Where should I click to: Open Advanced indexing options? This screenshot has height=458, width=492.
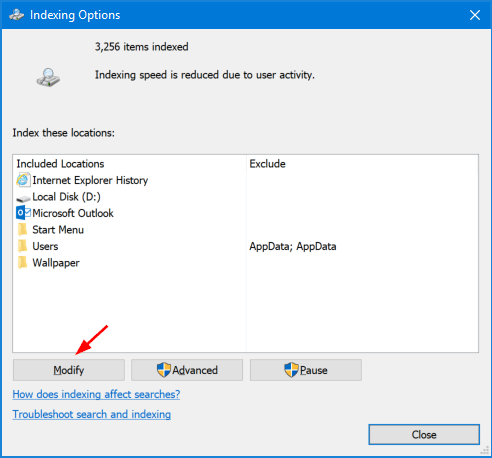[187, 370]
